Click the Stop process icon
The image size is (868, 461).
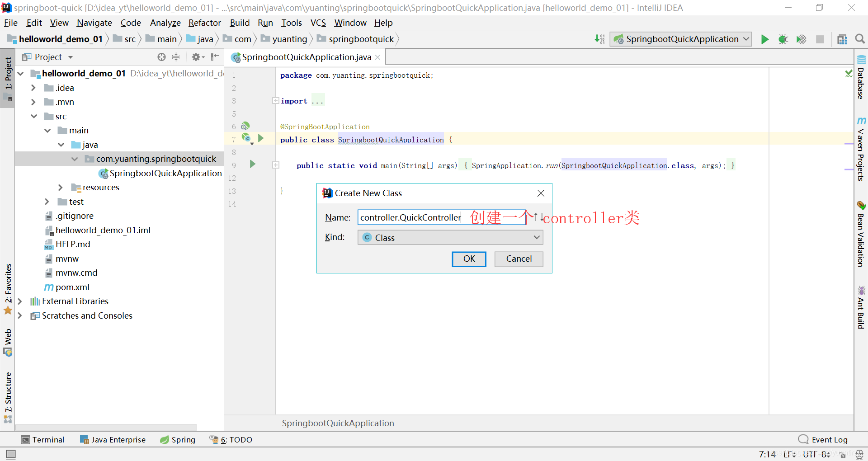(820, 39)
